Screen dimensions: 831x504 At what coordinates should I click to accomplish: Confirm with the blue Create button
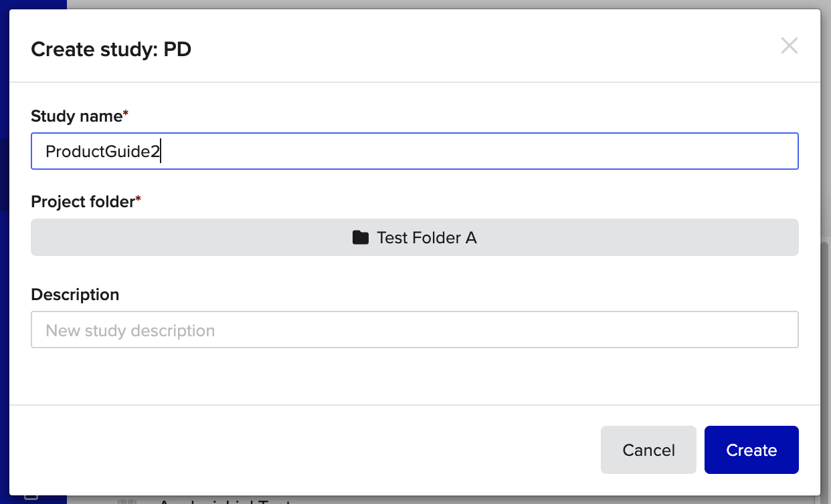(751, 450)
